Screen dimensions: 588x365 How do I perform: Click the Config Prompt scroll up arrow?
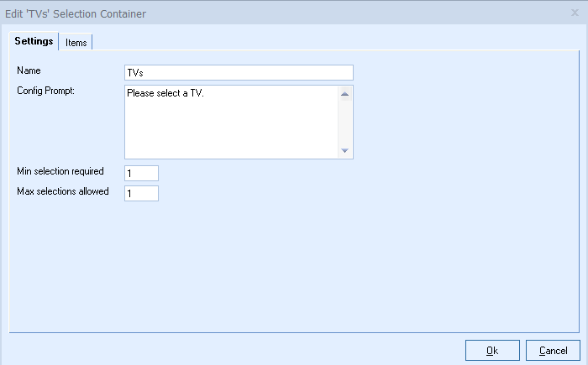(344, 93)
